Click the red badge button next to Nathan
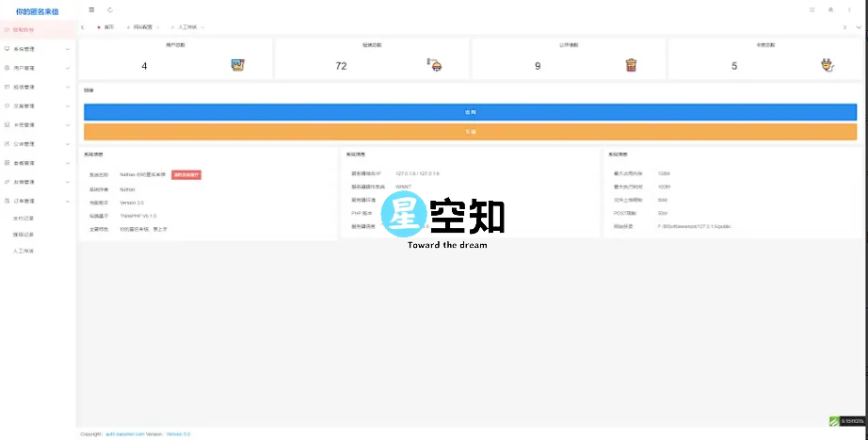The height and width of the screenshot is (440, 868). click(x=186, y=175)
